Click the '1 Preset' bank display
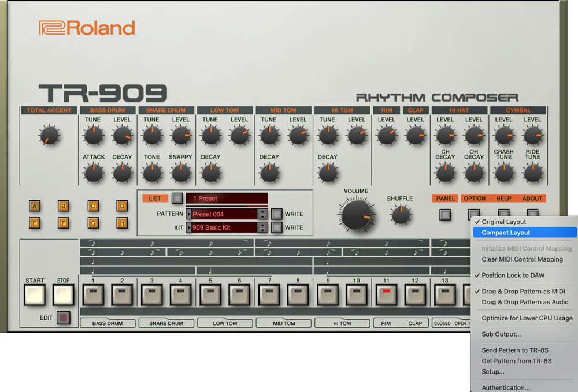The image size is (578, 392). [227, 199]
